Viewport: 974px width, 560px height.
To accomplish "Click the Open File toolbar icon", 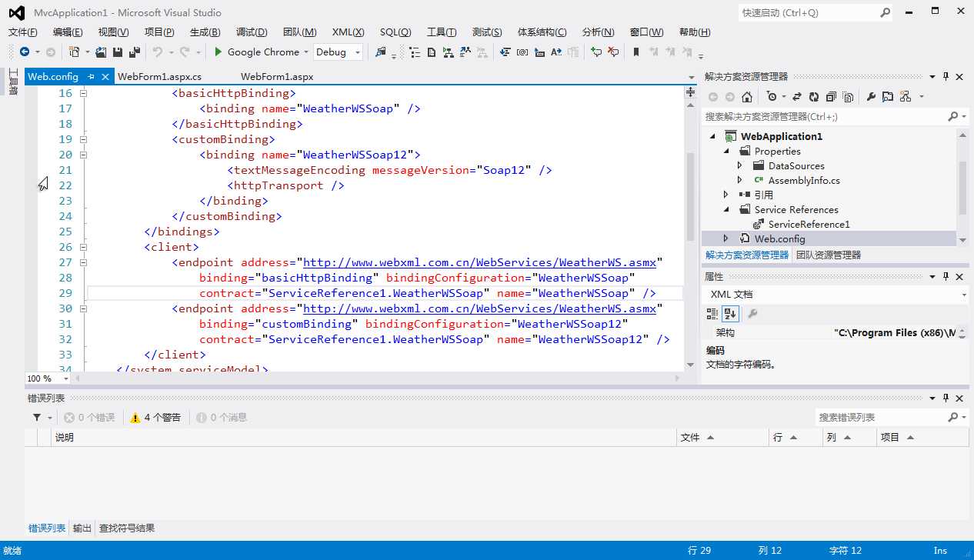I will (102, 52).
